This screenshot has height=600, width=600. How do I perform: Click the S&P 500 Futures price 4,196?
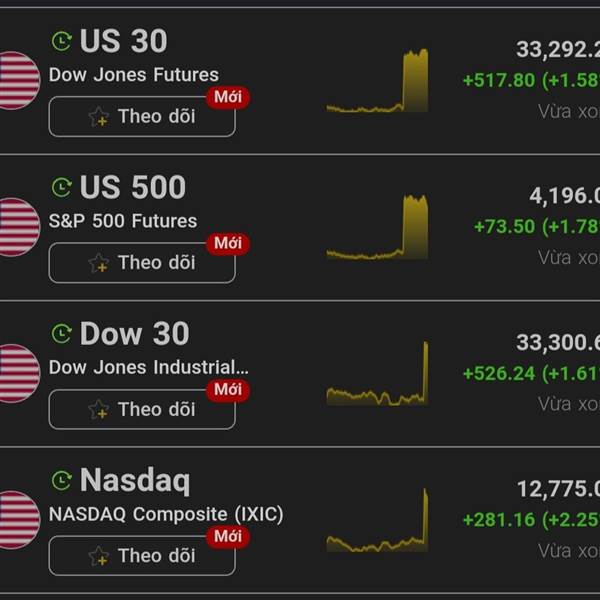[564, 196]
